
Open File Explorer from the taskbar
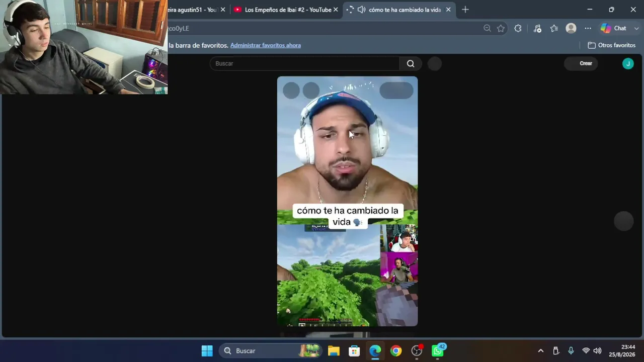coord(334,351)
